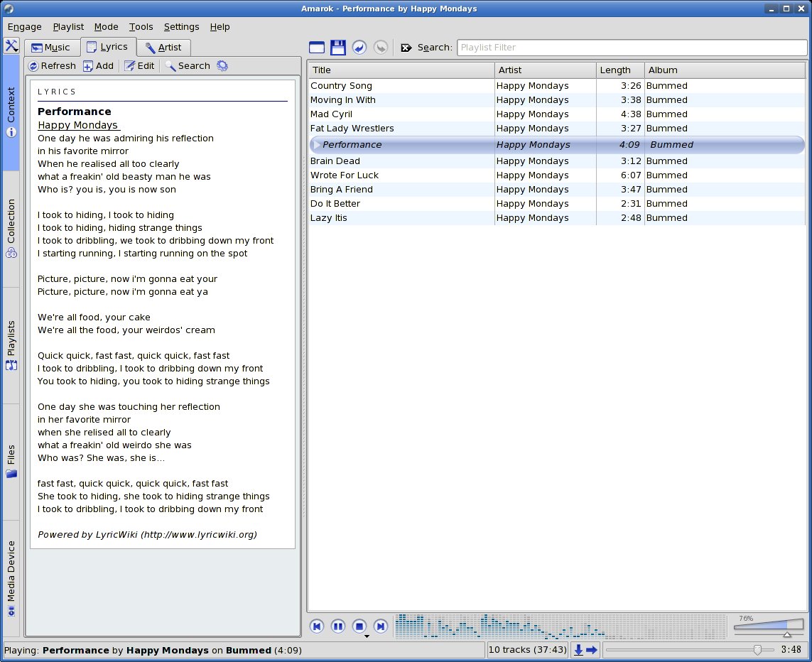Image resolution: width=812 pixels, height=662 pixels.
Task: Pause playback
Action: (x=338, y=626)
